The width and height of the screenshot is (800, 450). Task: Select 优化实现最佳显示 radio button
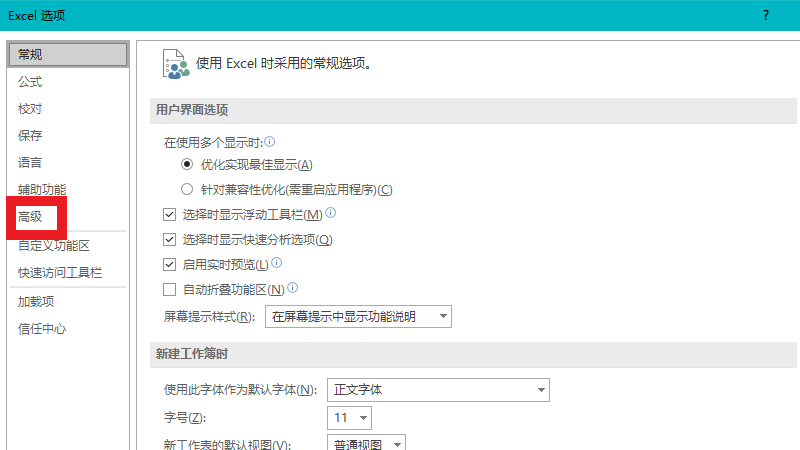coord(186,165)
